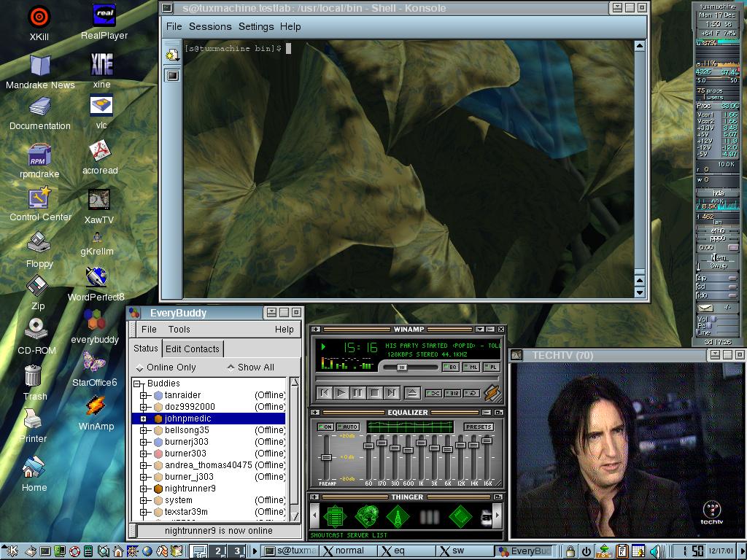The width and height of the screenshot is (747, 560).
Task: Open the Konsole Sessions menu
Action: pyautogui.click(x=210, y=27)
